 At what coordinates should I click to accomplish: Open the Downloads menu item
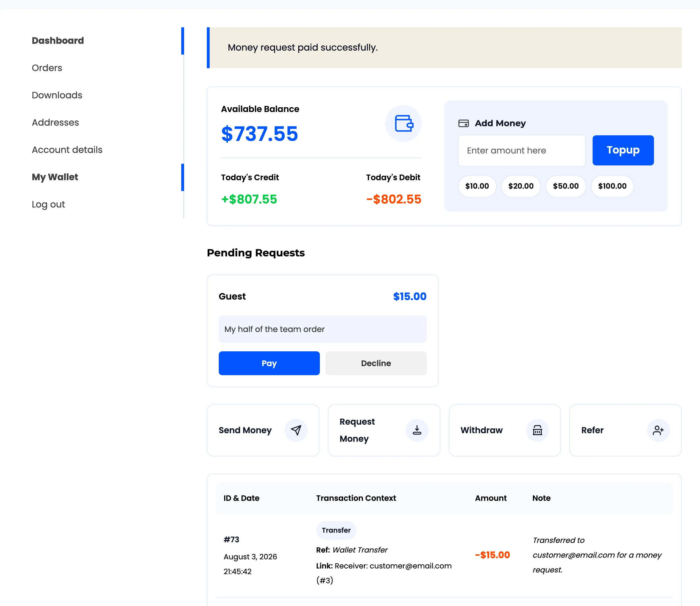tap(57, 95)
